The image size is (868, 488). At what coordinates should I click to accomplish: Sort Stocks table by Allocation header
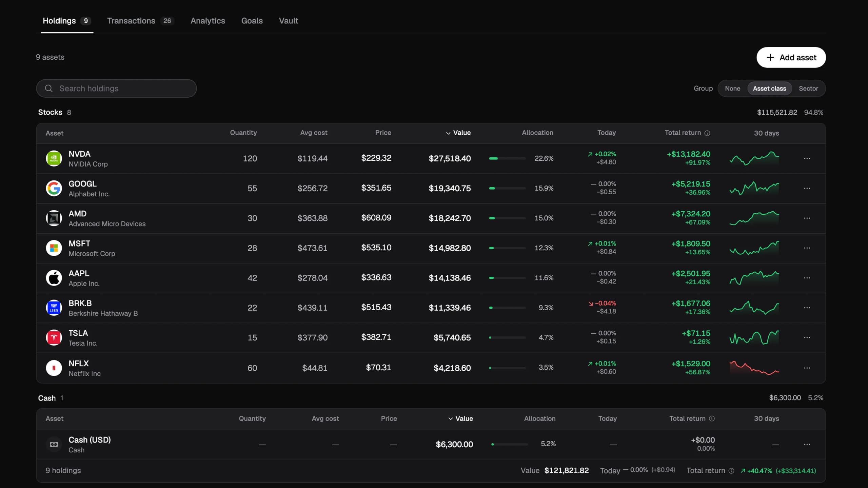pyautogui.click(x=537, y=133)
